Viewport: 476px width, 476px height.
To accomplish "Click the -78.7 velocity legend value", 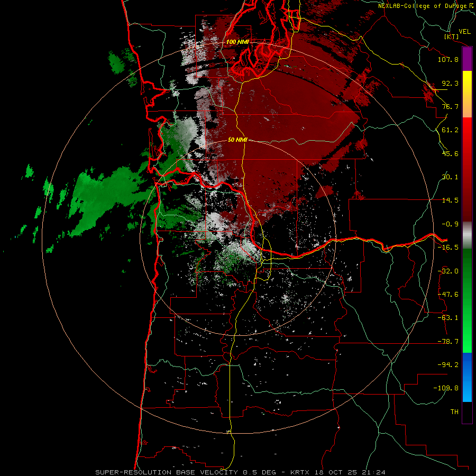I will (448, 342).
